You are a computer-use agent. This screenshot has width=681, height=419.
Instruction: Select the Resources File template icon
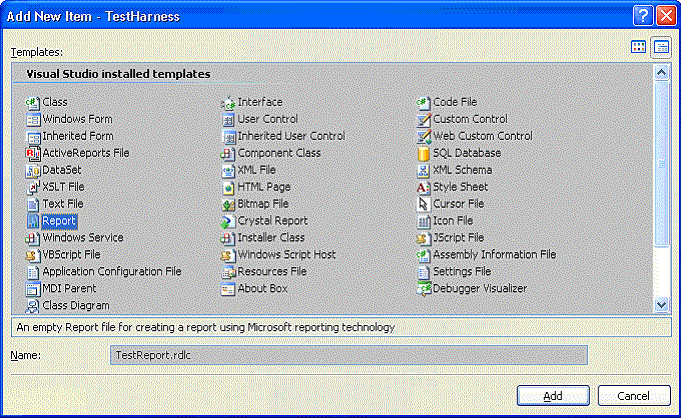[228, 272]
